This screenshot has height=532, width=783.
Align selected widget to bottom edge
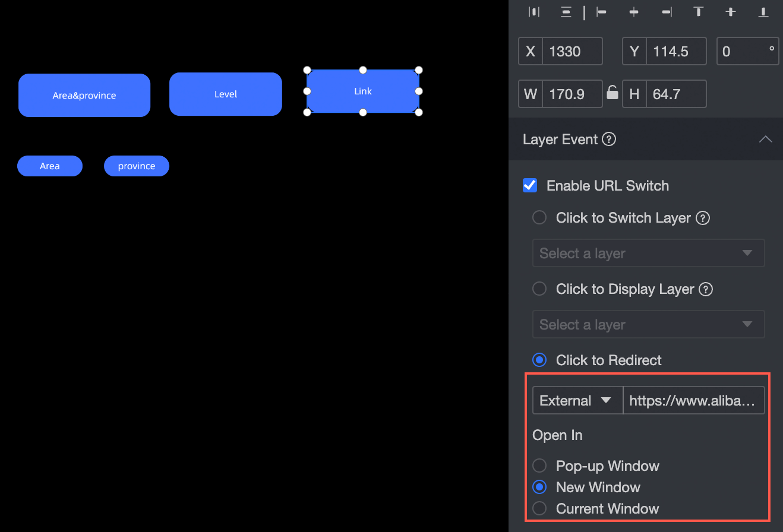click(763, 12)
